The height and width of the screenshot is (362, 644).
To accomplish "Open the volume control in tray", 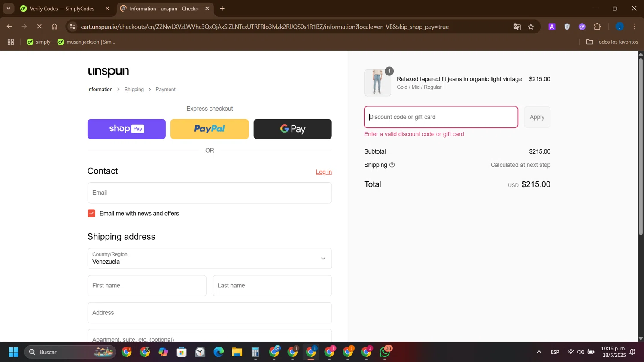I will click(580, 352).
